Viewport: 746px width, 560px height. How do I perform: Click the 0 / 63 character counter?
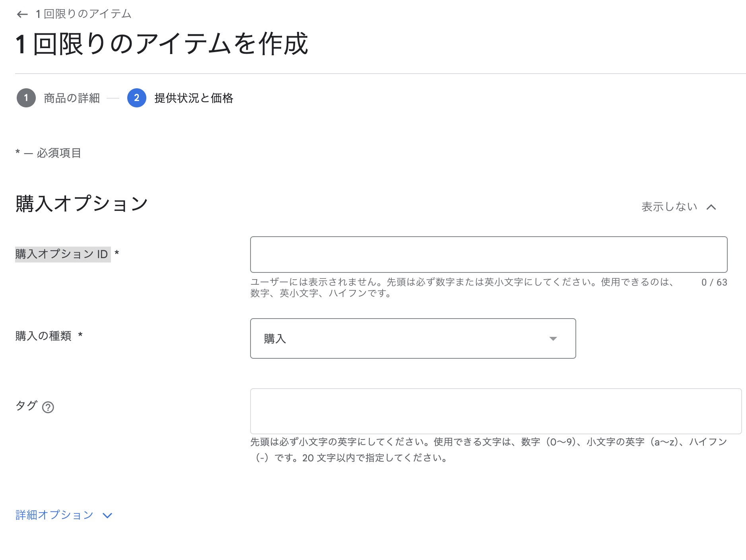point(714,282)
